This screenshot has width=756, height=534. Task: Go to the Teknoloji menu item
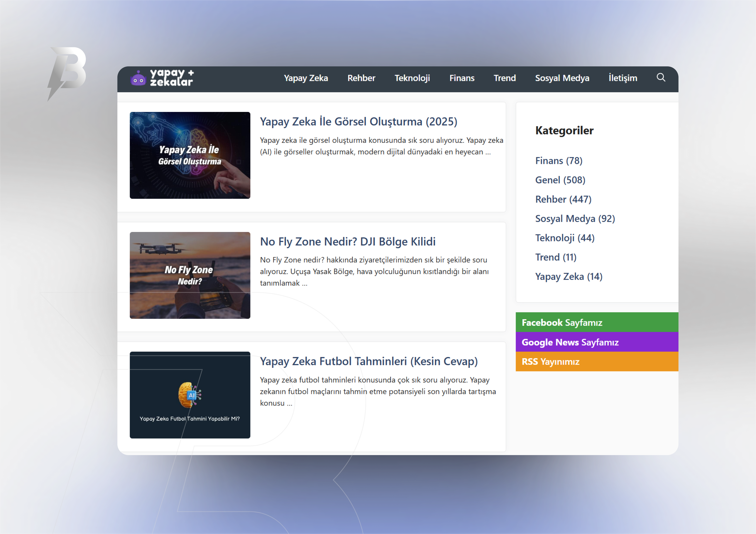point(412,78)
